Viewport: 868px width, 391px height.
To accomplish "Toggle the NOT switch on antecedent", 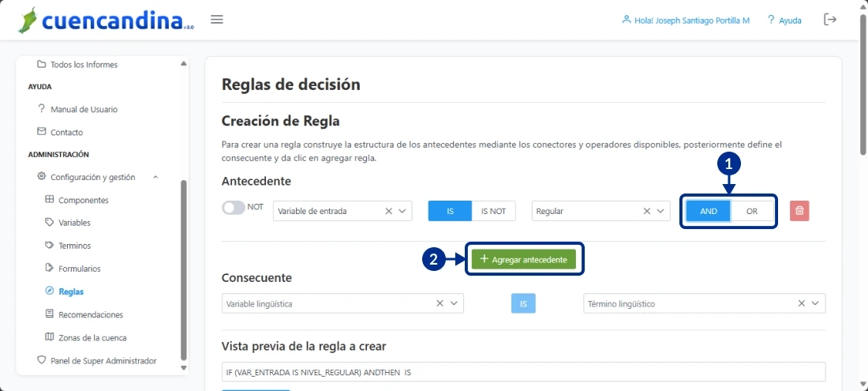I will pyautogui.click(x=234, y=208).
